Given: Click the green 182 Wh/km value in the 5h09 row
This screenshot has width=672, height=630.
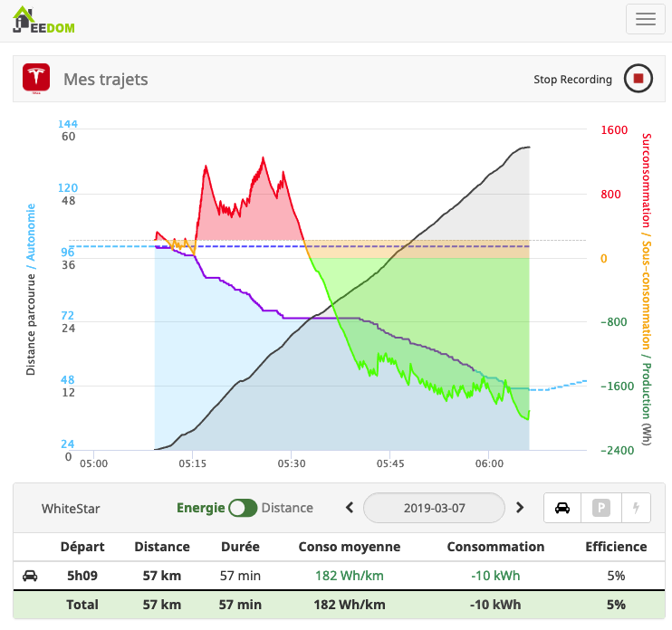Looking at the screenshot, I should (x=350, y=576).
